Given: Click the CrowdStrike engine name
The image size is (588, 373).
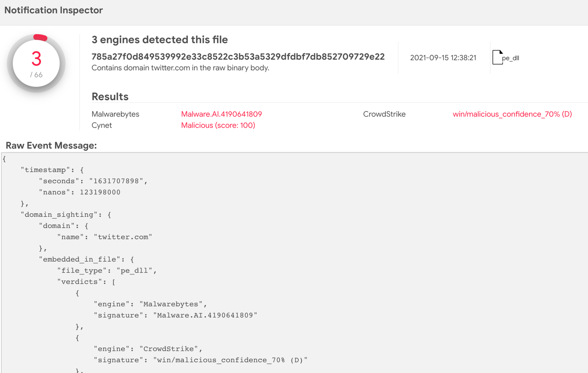Looking at the screenshot, I should (x=384, y=114).
